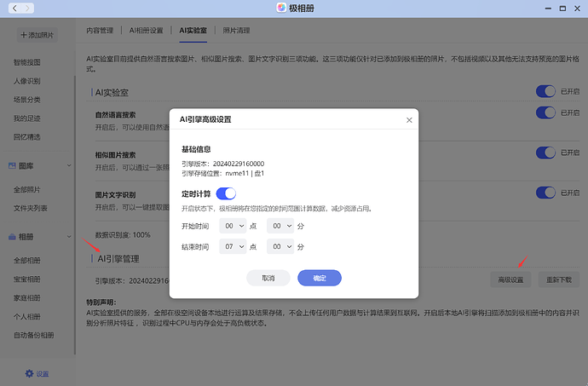Minimize the 极相册 window
This screenshot has height=386, width=588.
(548, 9)
